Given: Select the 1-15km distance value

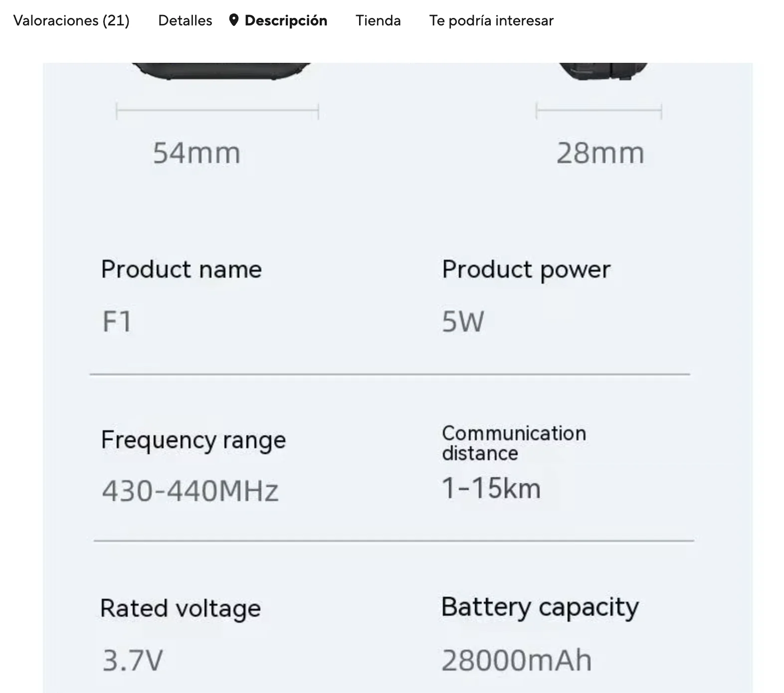Looking at the screenshot, I should coord(491,488).
